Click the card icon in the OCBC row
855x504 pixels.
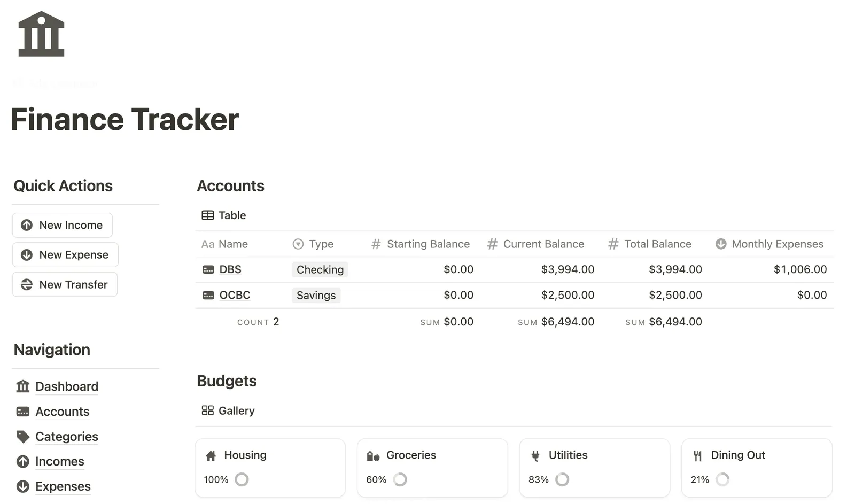(x=208, y=295)
